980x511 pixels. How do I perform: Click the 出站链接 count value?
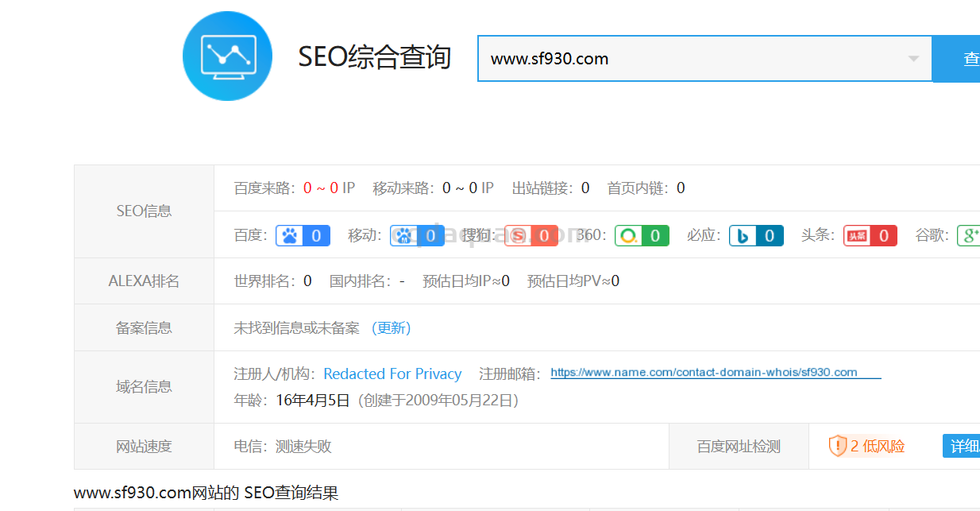pos(585,188)
